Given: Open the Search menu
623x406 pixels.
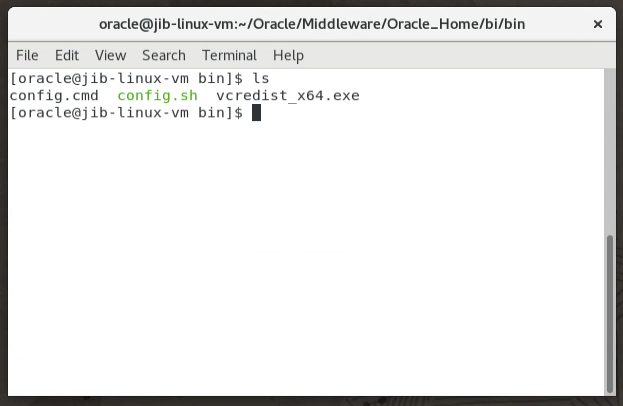Looking at the screenshot, I should pyautogui.click(x=164, y=55).
